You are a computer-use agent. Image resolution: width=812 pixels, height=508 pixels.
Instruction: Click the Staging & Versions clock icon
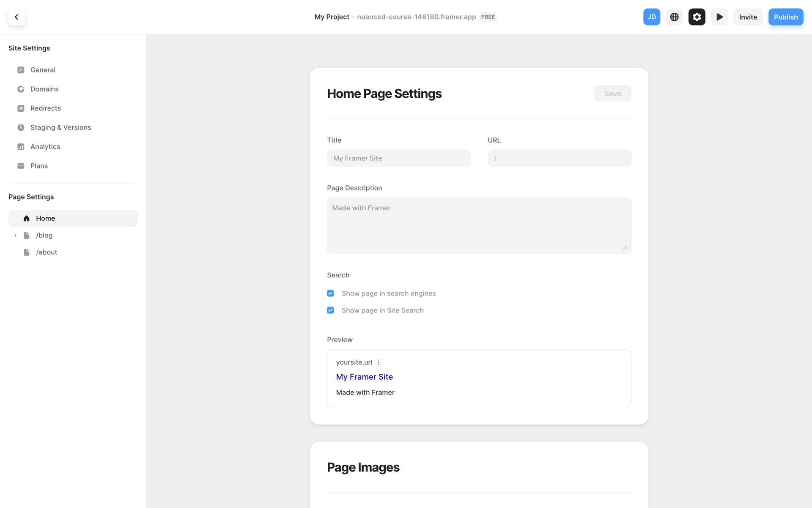[21, 127]
